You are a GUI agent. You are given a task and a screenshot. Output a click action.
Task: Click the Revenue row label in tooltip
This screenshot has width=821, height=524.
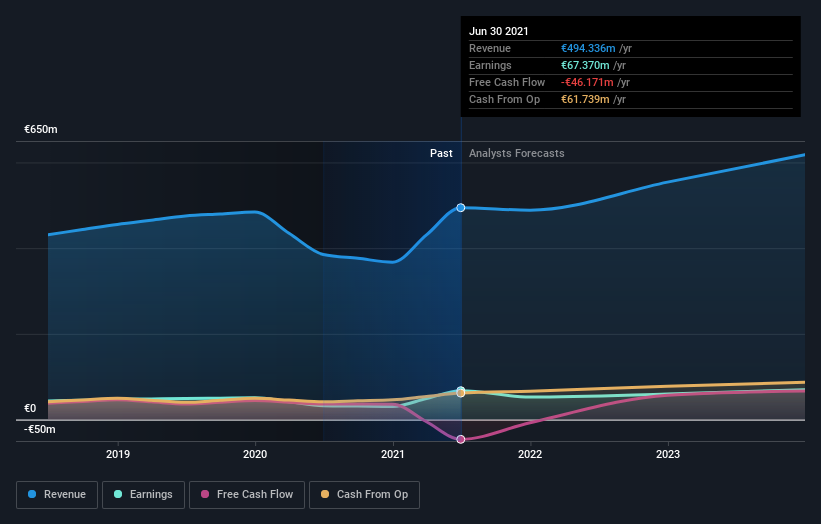click(490, 48)
